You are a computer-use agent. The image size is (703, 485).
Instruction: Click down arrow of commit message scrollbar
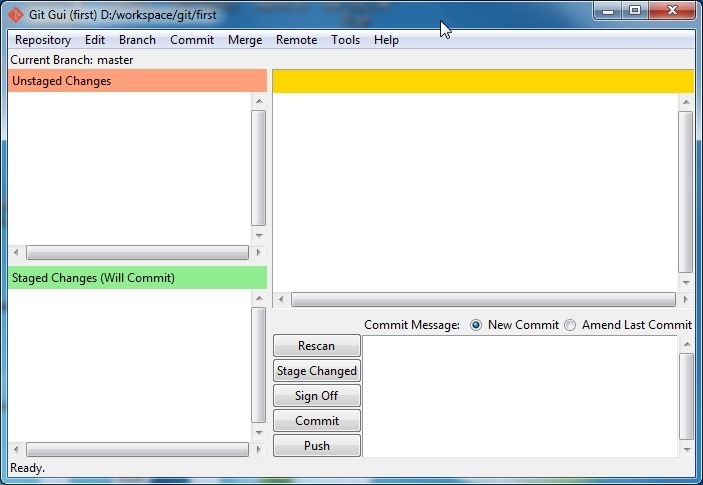pyautogui.click(x=686, y=449)
